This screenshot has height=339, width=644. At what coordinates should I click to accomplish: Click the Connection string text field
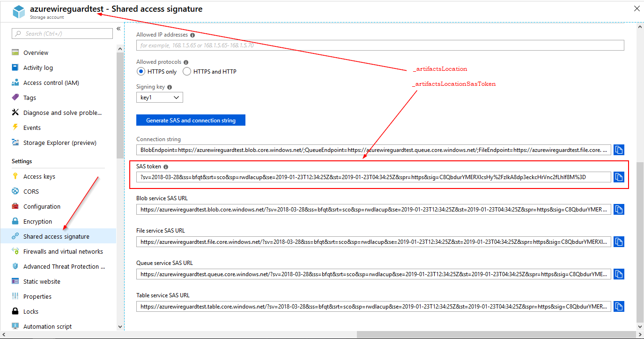tap(374, 150)
